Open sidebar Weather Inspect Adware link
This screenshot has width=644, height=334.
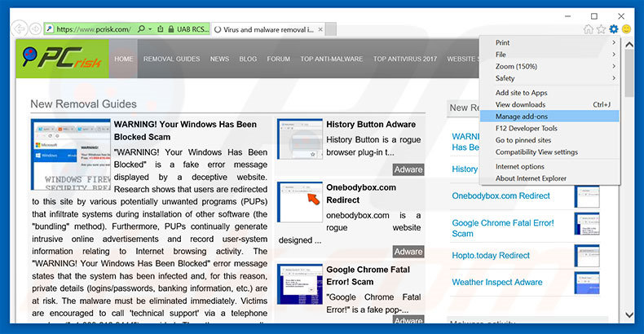[x=497, y=283]
